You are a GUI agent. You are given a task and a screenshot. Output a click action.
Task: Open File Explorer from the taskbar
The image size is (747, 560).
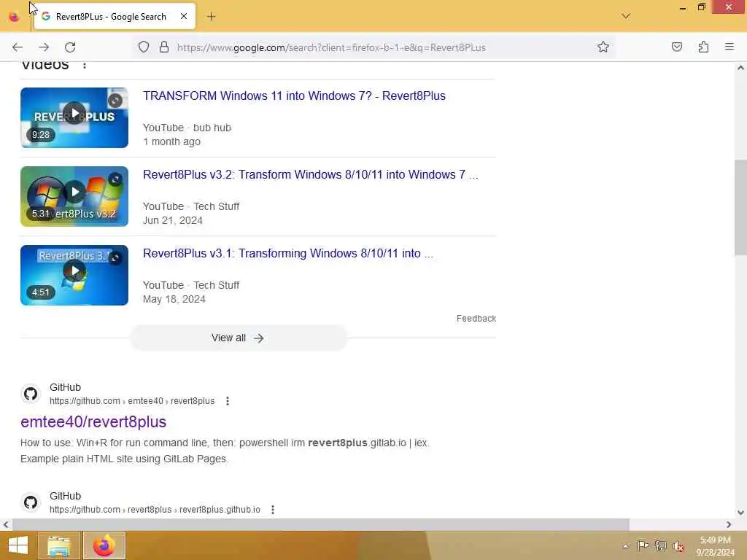tap(58, 545)
